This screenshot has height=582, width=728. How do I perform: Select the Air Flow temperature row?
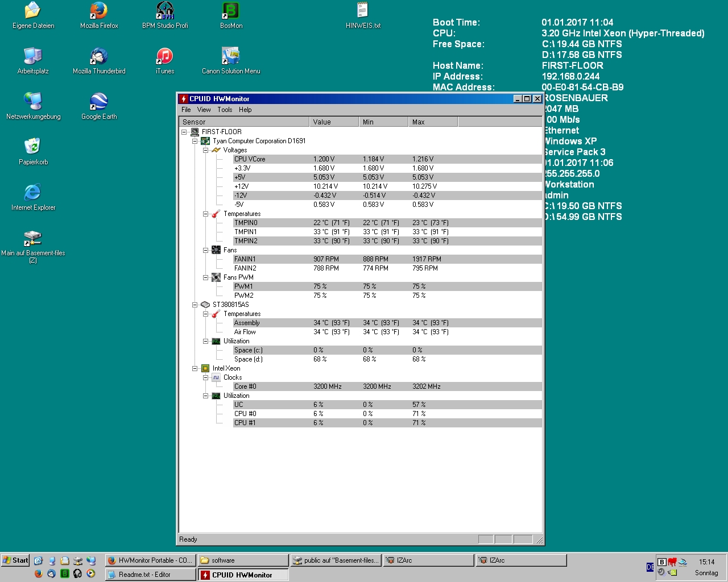[x=387, y=332]
